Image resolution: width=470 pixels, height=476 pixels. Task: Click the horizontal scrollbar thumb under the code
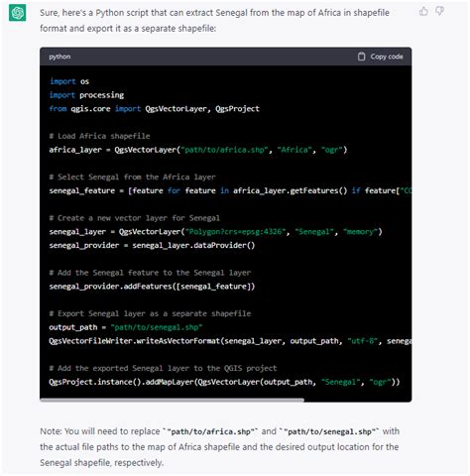172,401
